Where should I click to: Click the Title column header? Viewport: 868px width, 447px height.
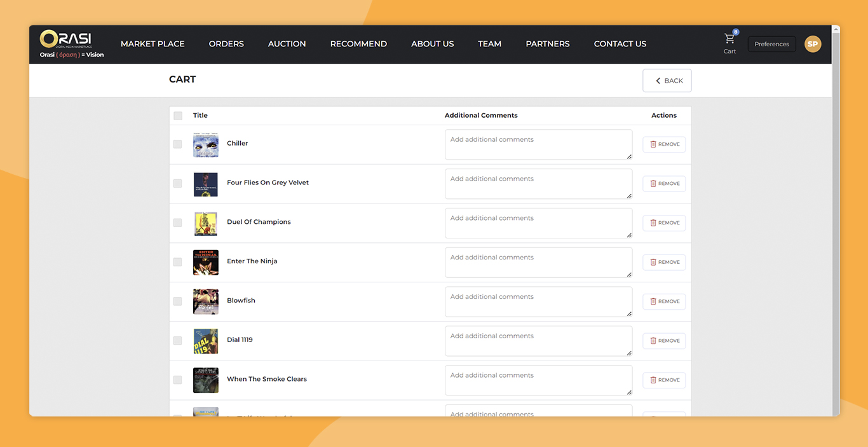pyautogui.click(x=201, y=116)
